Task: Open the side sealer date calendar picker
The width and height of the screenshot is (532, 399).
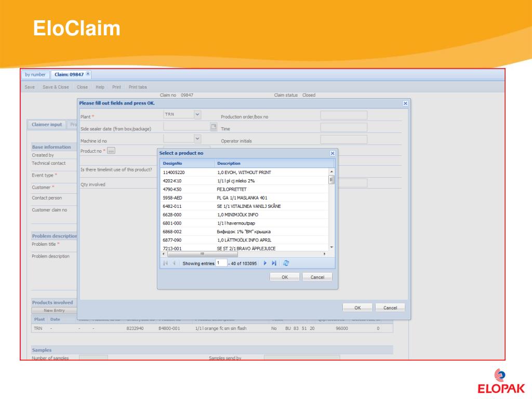Action: click(x=214, y=127)
